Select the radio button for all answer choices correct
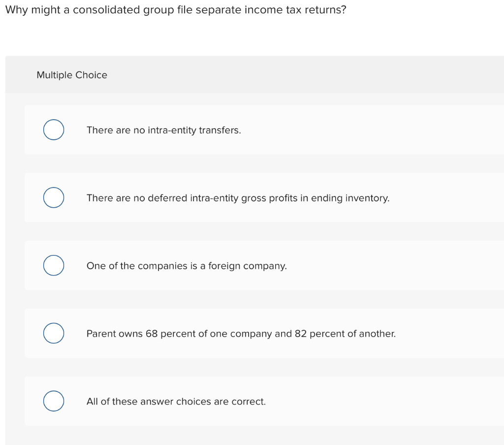Viewport: 504px width, 445px height. [x=54, y=401]
